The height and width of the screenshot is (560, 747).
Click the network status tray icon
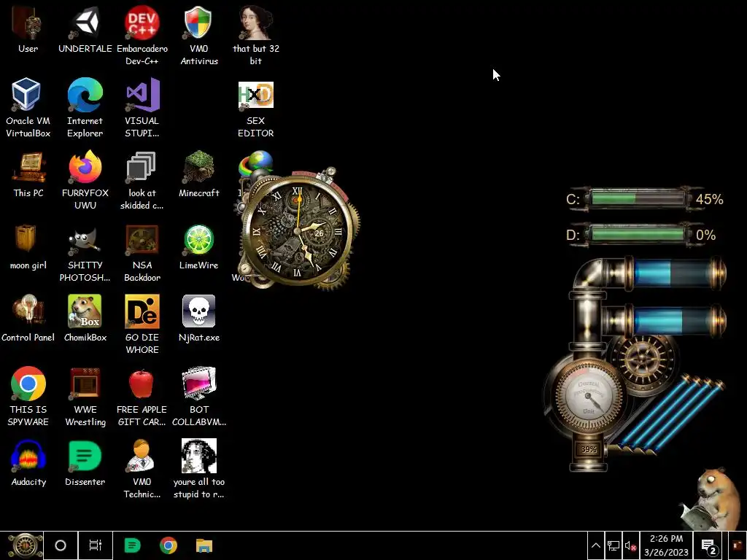(x=613, y=545)
